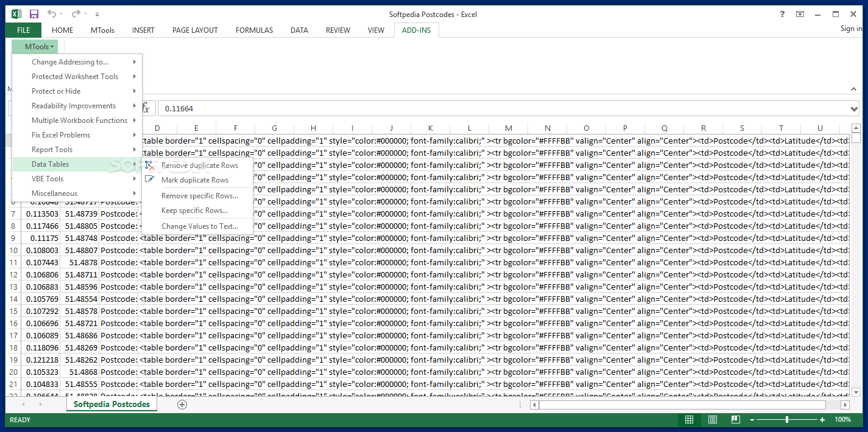
Task: Switch to the INSERT ribbon tab
Action: [x=143, y=30]
